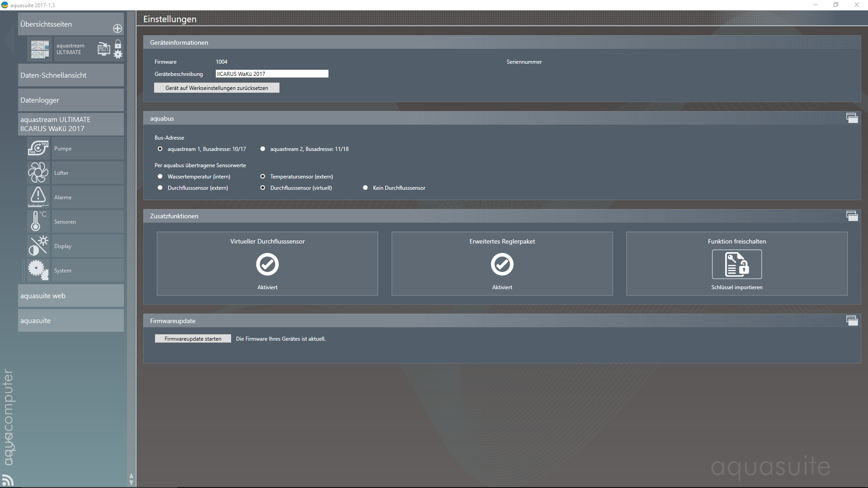Viewport: 868px width, 488px height.
Task: Select the Alarme warning triangle icon
Action: coord(38,197)
